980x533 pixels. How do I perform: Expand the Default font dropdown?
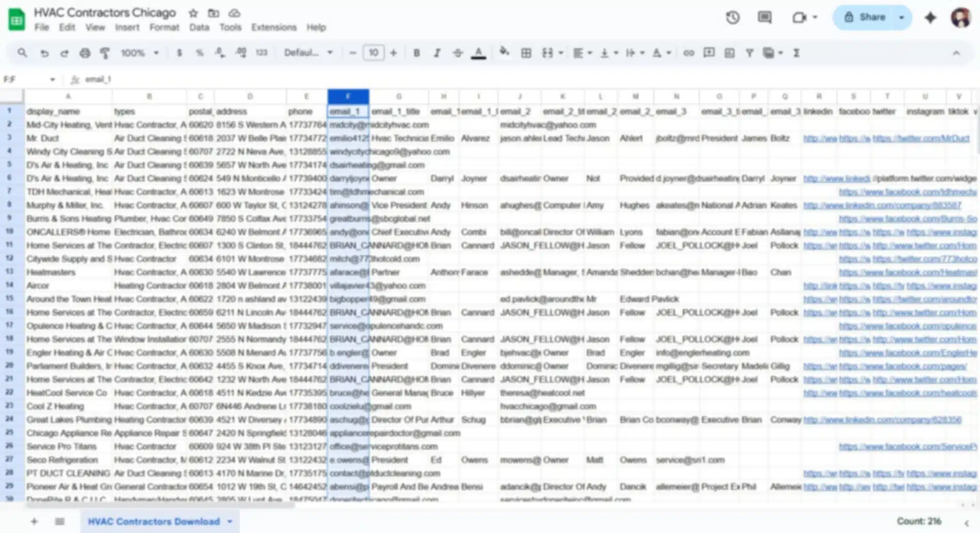pyautogui.click(x=308, y=53)
